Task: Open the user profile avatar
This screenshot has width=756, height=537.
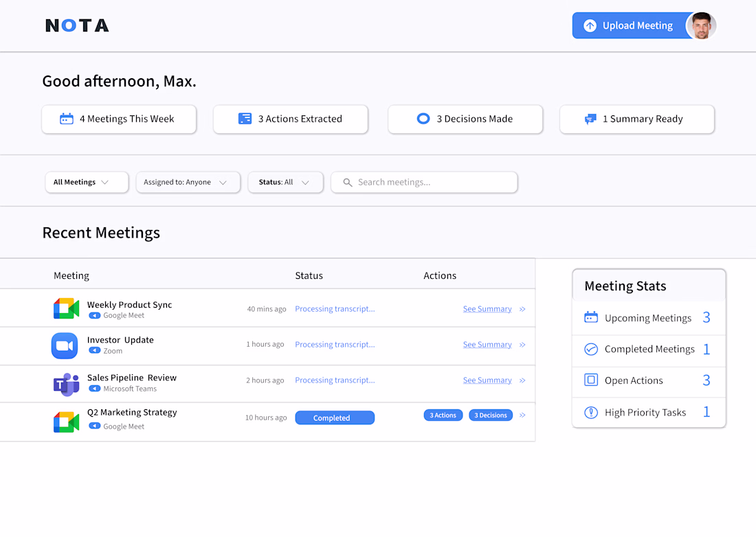Action: [x=702, y=25]
